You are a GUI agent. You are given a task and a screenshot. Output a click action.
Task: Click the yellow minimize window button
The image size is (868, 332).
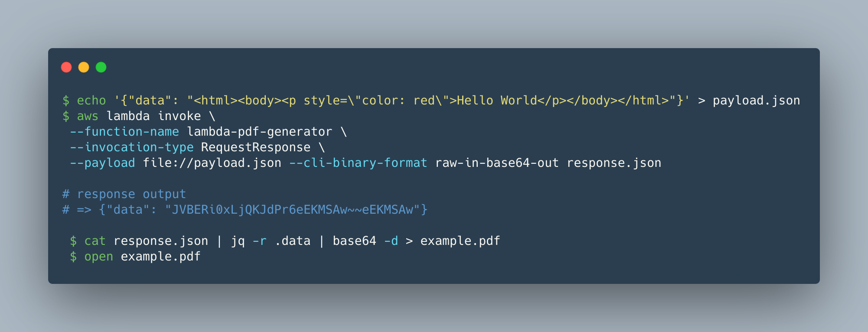pyautogui.click(x=84, y=67)
